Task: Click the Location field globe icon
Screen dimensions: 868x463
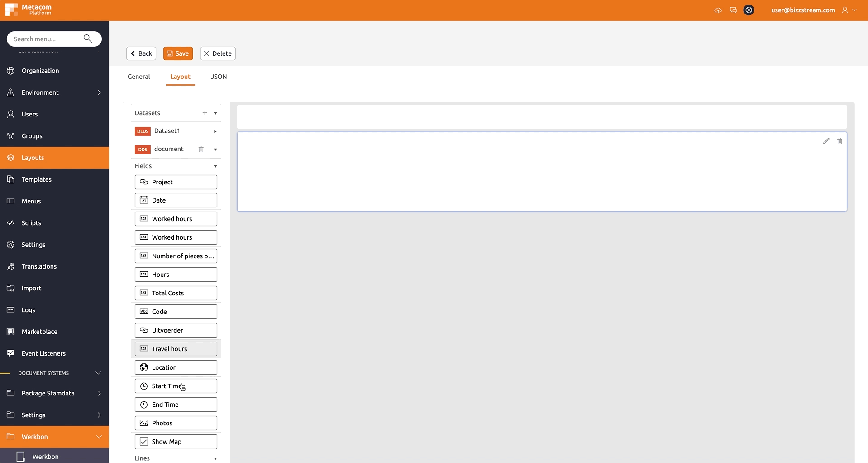Action: coord(144,367)
